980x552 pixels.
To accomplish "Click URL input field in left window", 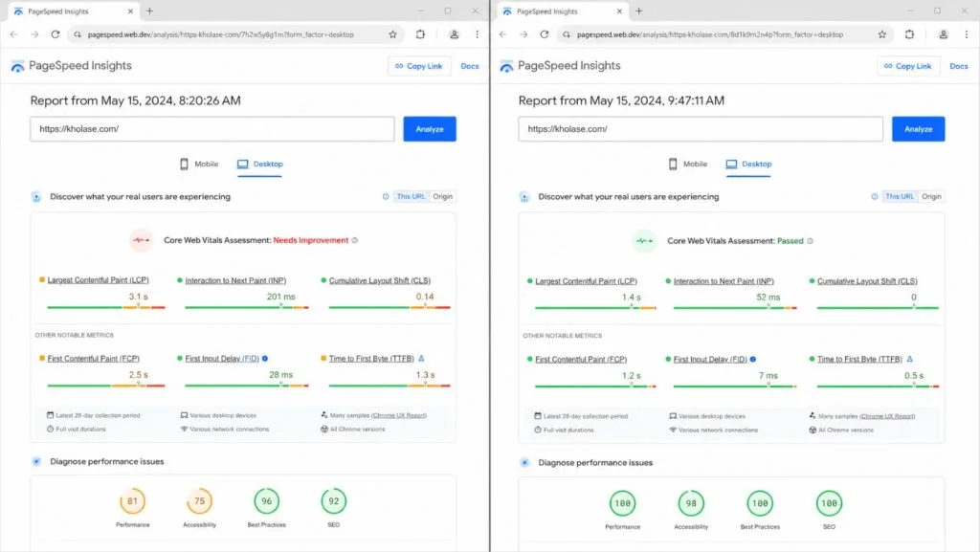I will 212,128.
